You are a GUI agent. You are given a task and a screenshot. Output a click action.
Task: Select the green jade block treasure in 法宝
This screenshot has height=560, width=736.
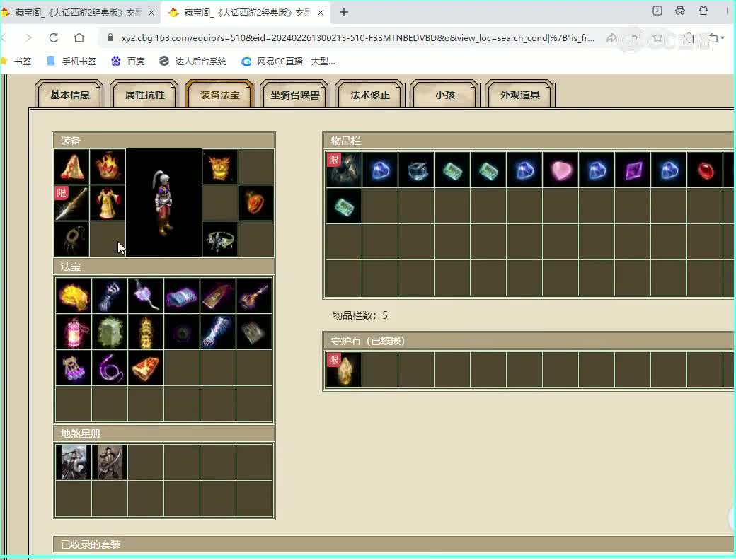110,332
